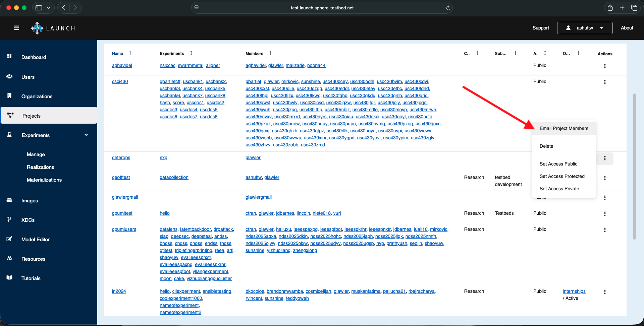Expand the Experiments sidebar section
This screenshot has width=644, height=326.
coord(86,135)
